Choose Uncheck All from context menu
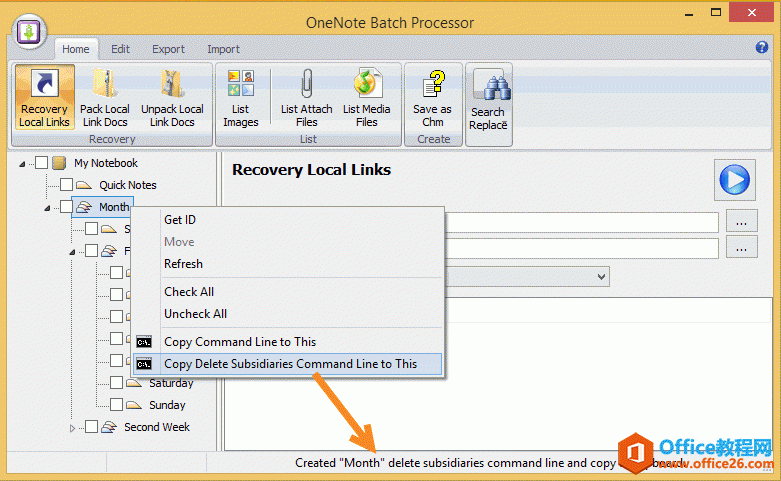 click(x=287, y=314)
